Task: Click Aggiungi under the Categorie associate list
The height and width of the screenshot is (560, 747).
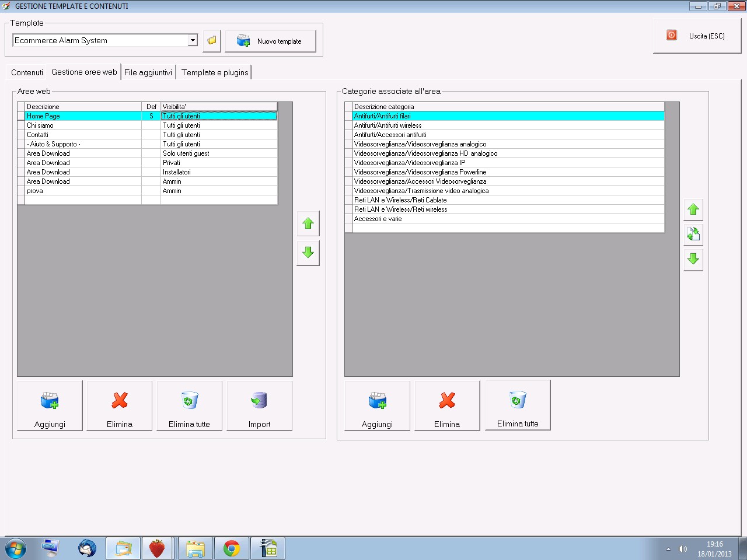Action: (x=378, y=406)
